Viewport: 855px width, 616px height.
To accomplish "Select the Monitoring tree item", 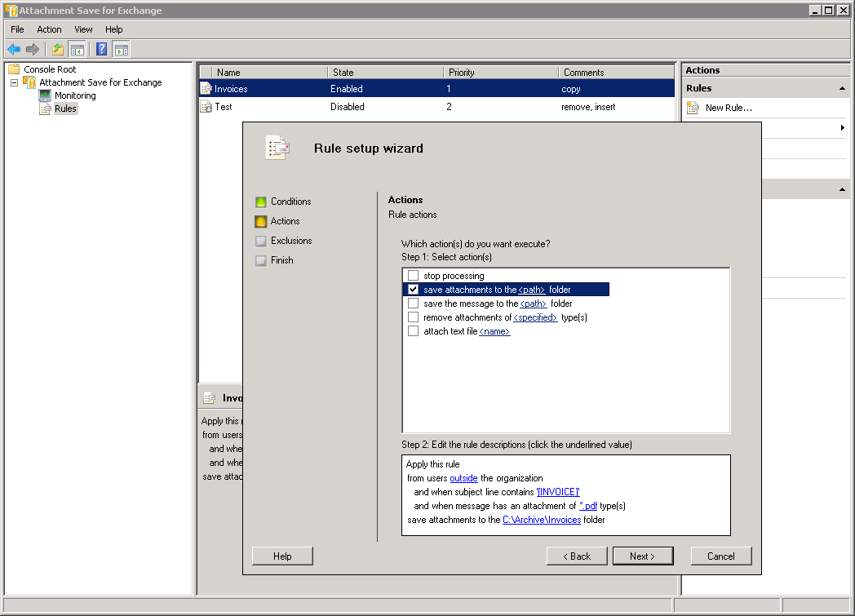I will pyautogui.click(x=75, y=95).
